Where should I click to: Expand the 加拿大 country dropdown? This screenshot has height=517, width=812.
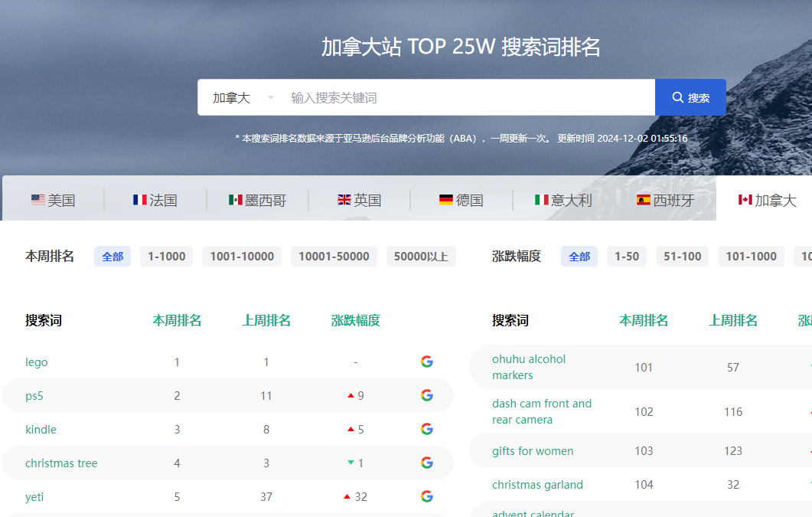[x=243, y=97]
